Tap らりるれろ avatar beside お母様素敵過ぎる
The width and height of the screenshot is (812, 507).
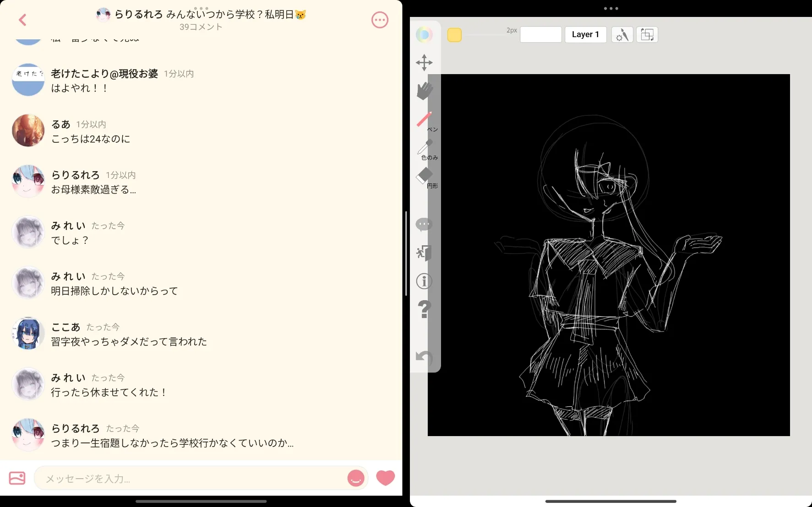click(x=28, y=181)
